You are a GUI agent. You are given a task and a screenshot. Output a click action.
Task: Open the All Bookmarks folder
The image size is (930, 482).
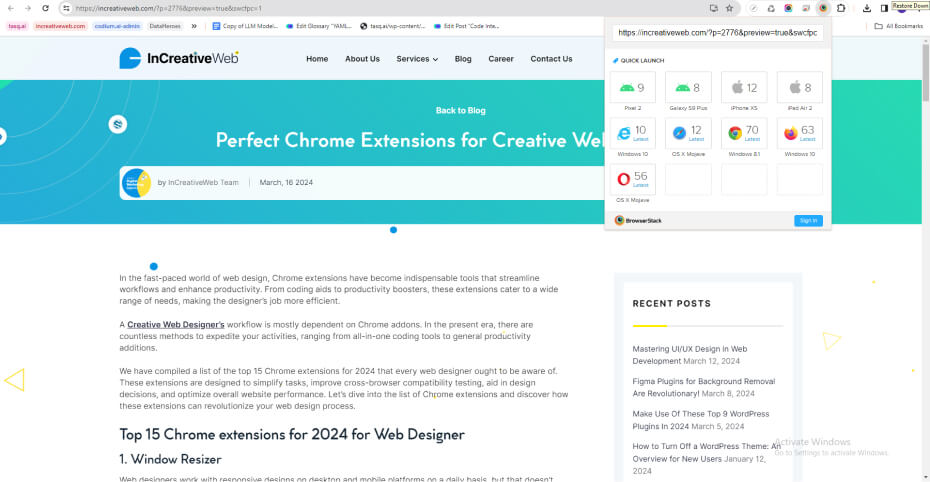tap(898, 26)
